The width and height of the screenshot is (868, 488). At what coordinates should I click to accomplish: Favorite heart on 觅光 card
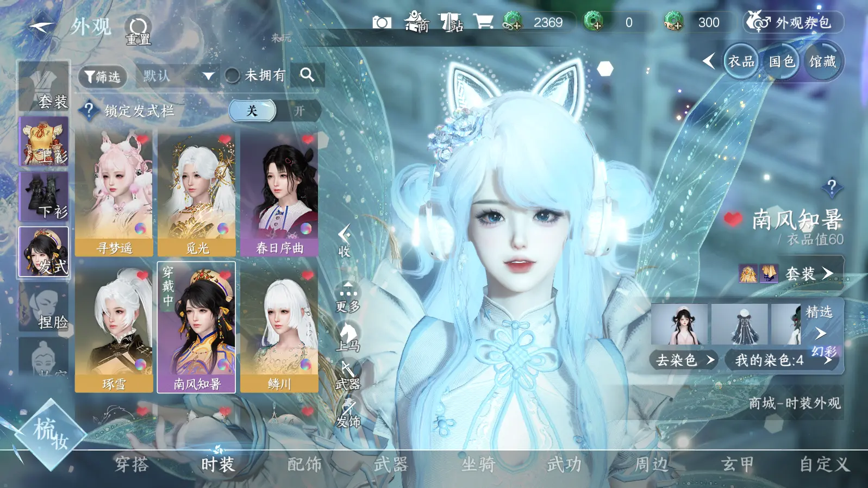225,140
